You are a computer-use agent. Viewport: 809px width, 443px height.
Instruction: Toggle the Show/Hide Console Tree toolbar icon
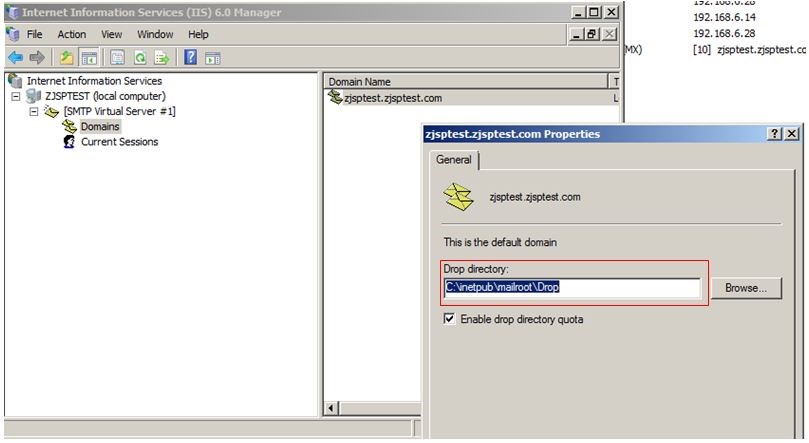click(x=89, y=58)
